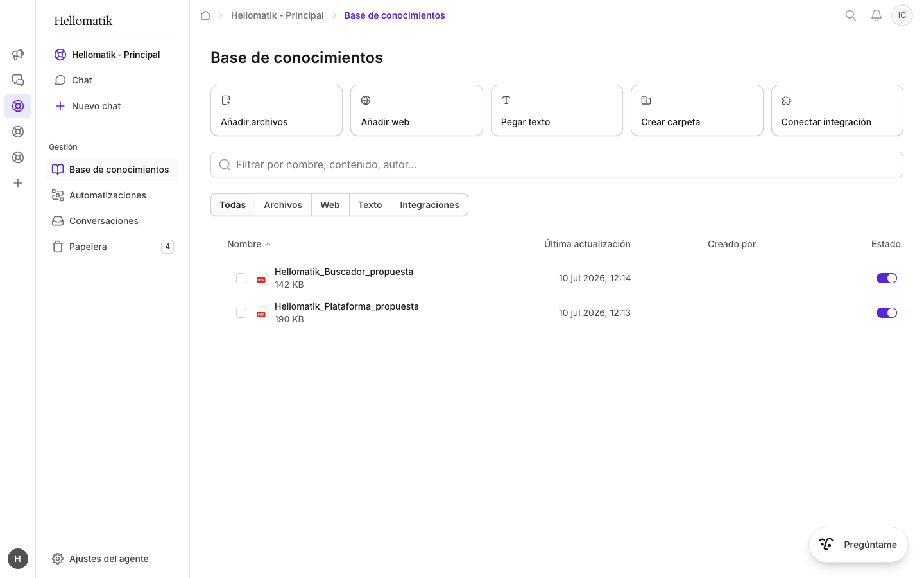Screen dimensions: 924x578
Task: Click date 10 jul 2026, 12:14
Action: click(595, 278)
